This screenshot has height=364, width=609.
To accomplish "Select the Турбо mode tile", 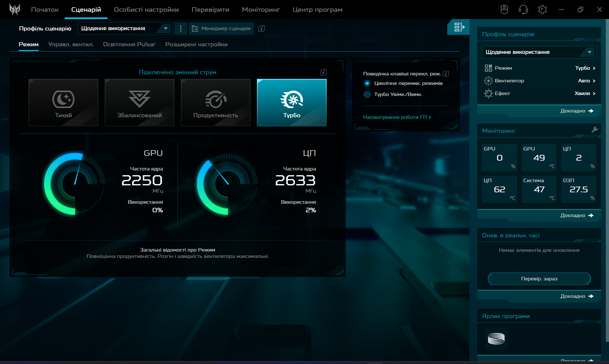I will coord(291,102).
